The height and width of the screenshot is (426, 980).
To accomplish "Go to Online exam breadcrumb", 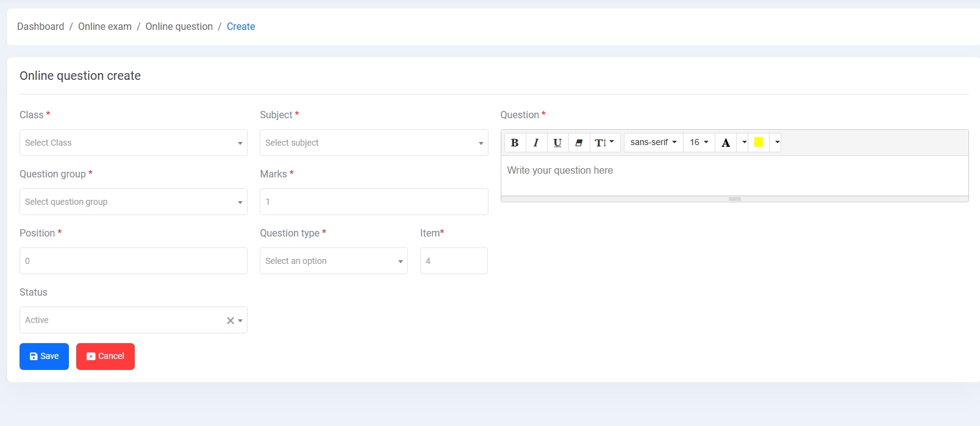I will [105, 27].
